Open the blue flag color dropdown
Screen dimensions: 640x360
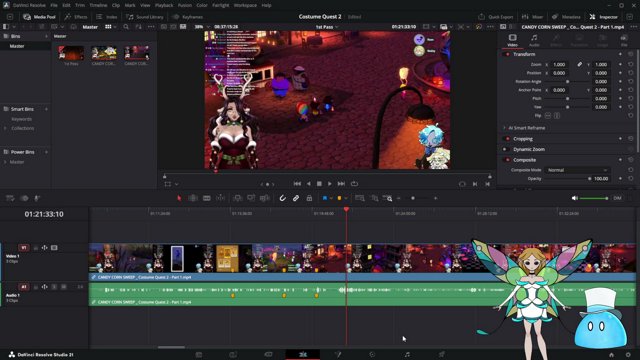[x=331, y=198]
